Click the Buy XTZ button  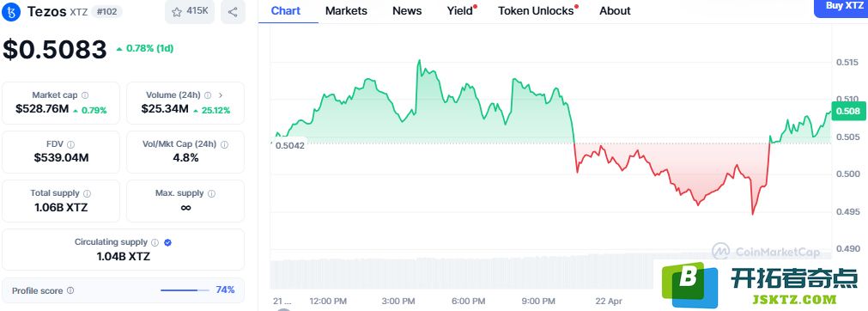(841, 7)
